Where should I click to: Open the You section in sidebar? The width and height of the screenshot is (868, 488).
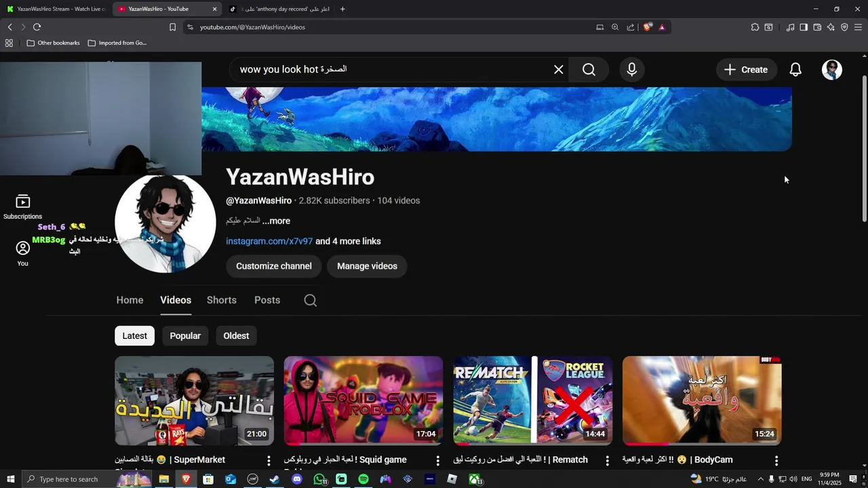pyautogui.click(x=22, y=253)
